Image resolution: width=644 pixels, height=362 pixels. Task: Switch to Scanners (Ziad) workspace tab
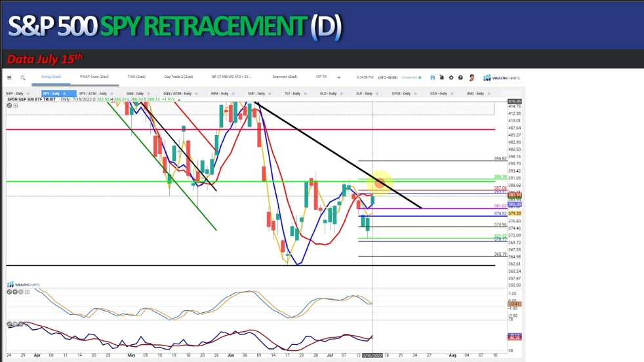coord(285,77)
